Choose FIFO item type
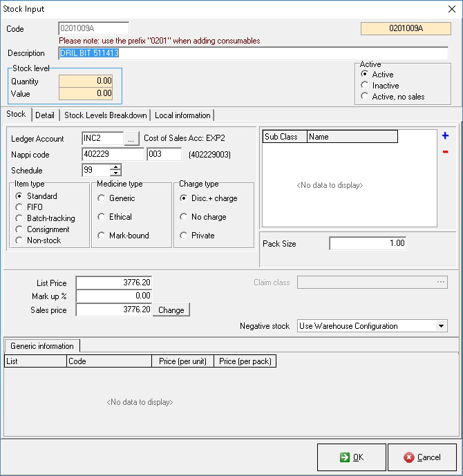Screen dimensions: 463x476 [x=19, y=207]
